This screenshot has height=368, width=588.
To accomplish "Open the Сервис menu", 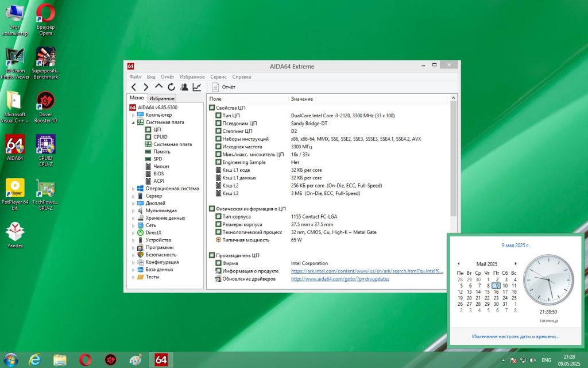I will pyautogui.click(x=218, y=76).
